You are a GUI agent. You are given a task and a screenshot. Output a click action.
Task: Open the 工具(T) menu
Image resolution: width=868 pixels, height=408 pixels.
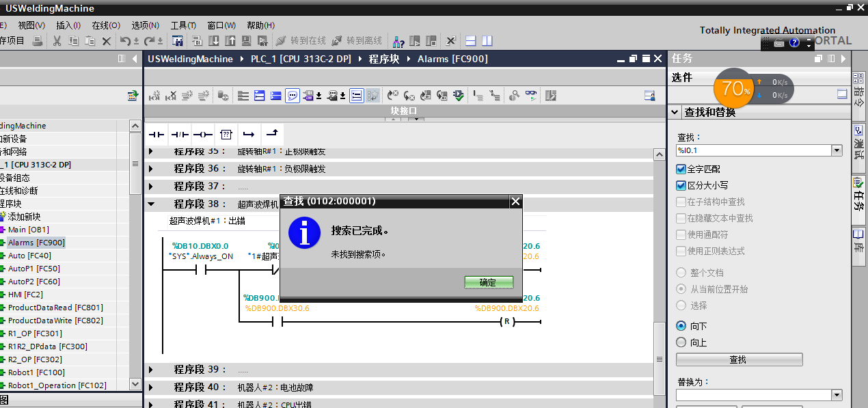click(183, 25)
